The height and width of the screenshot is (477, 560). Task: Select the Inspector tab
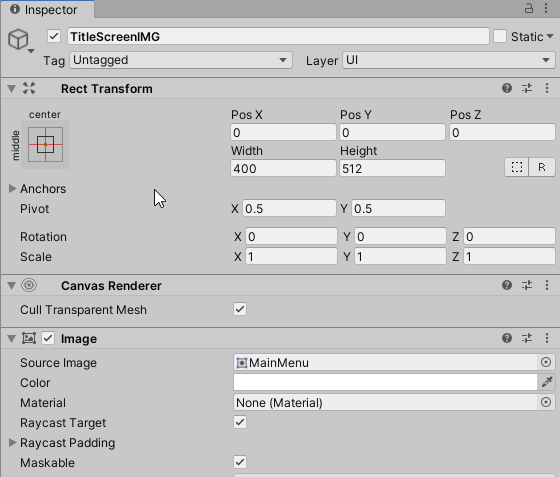[48, 9]
